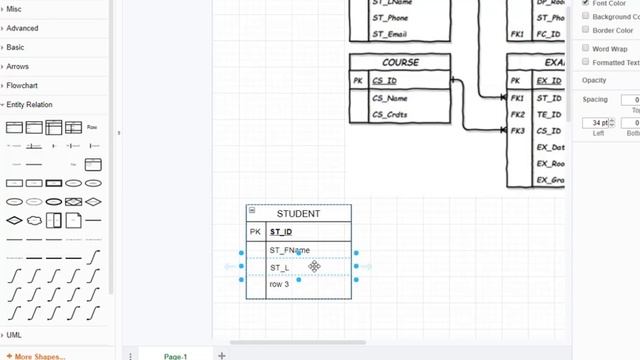
Task: Select the table shape with cross-divided grid
Action: (x=73, y=127)
